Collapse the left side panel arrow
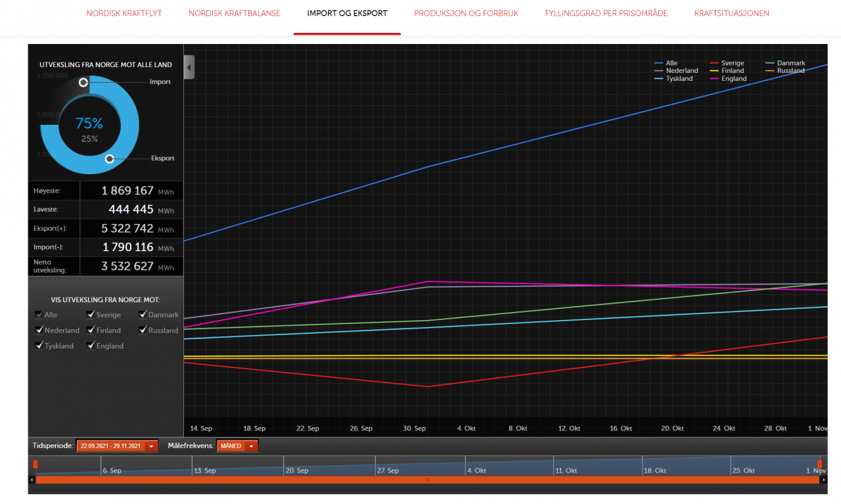The width and height of the screenshot is (841, 504). tap(189, 67)
